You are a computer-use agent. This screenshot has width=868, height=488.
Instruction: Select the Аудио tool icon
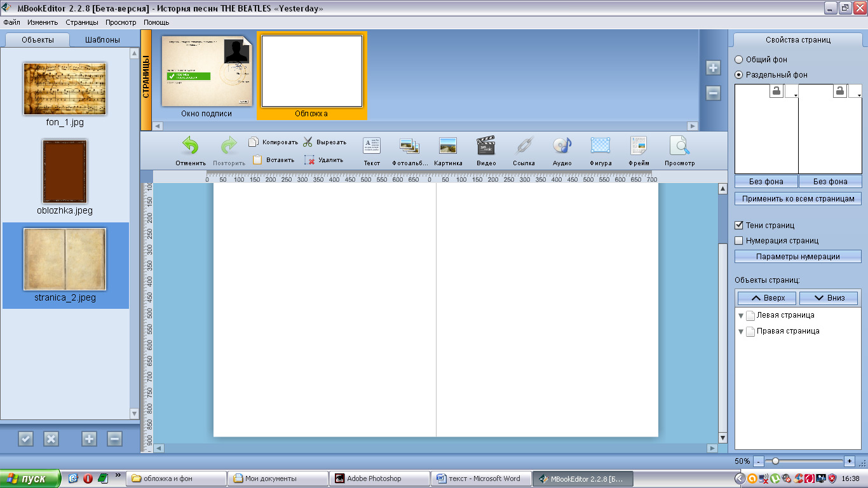click(562, 146)
